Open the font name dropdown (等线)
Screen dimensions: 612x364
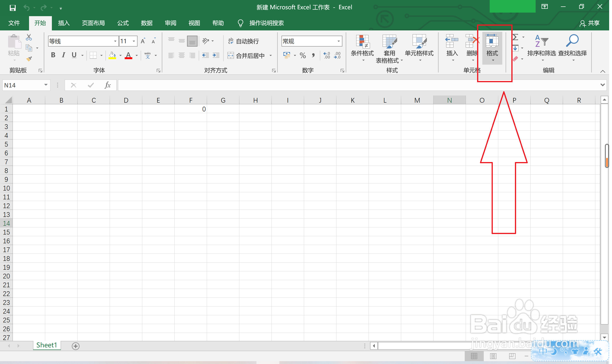point(115,41)
